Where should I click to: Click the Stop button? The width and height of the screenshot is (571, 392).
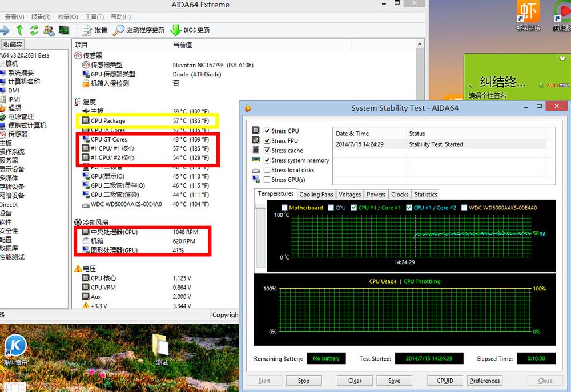click(304, 381)
